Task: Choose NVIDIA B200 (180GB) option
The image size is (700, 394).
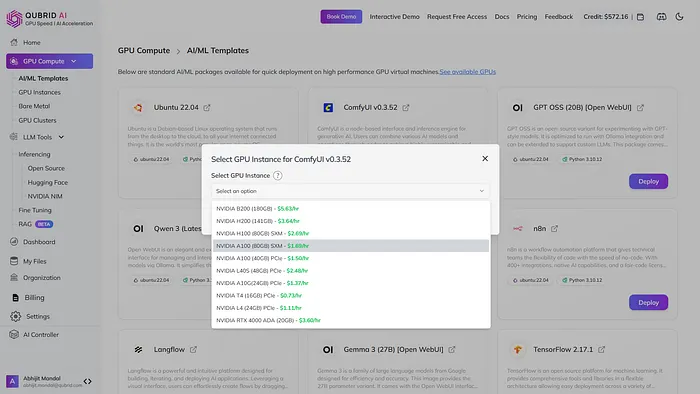Action: point(351,208)
